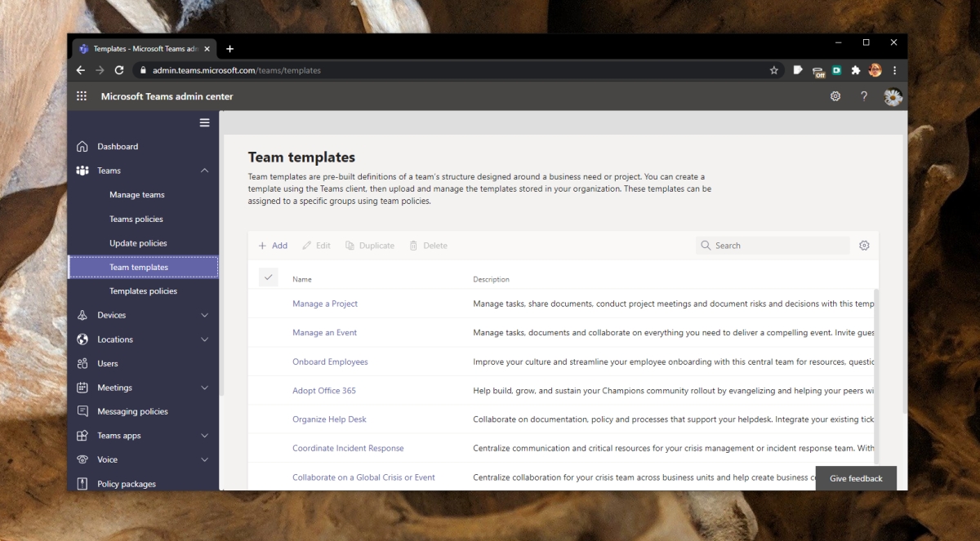Image resolution: width=980 pixels, height=541 pixels.
Task: Click the Voice phone icon in the sidebar
Action: click(x=82, y=459)
